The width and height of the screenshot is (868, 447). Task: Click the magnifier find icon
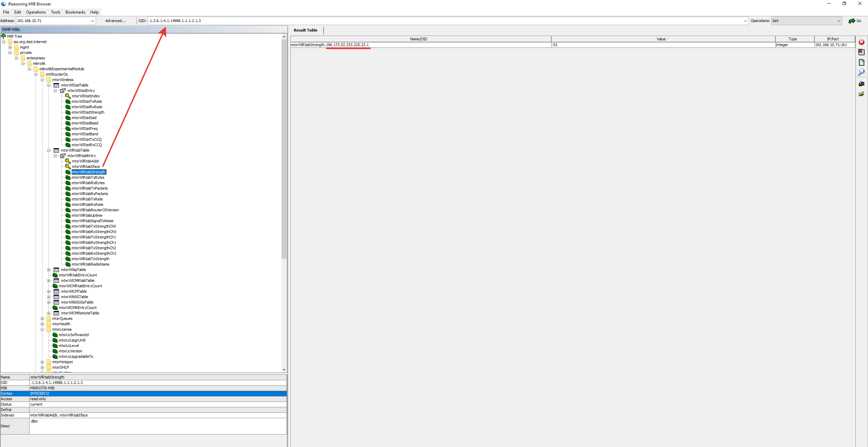pos(861,72)
